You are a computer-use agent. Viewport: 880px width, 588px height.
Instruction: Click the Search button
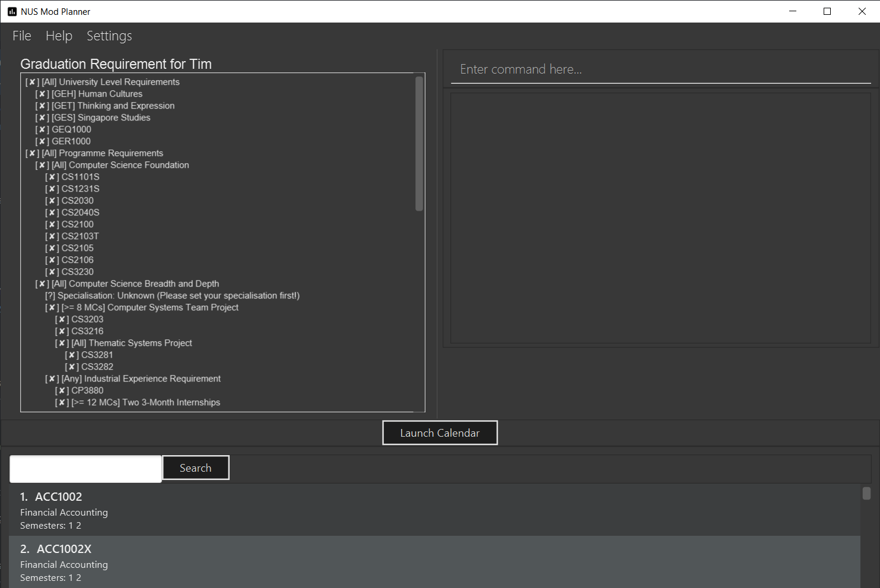coord(195,468)
